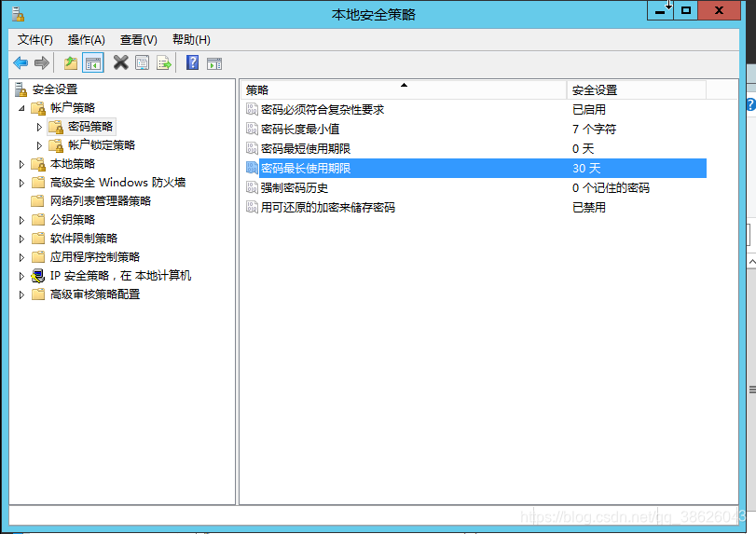Select 本地策略 label in the tree
This screenshot has width=756, height=534.
click(73, 164)
